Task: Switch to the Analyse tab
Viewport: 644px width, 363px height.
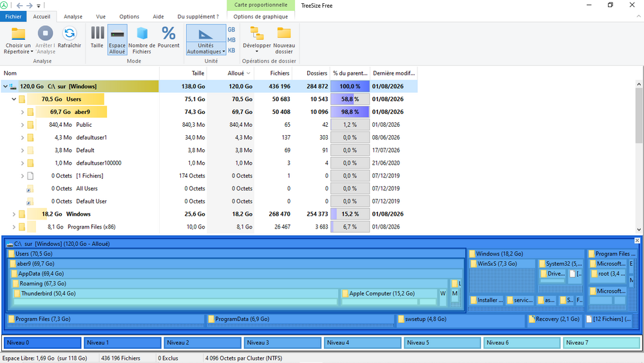Action: pyautogui.click(x=73, y=17)
